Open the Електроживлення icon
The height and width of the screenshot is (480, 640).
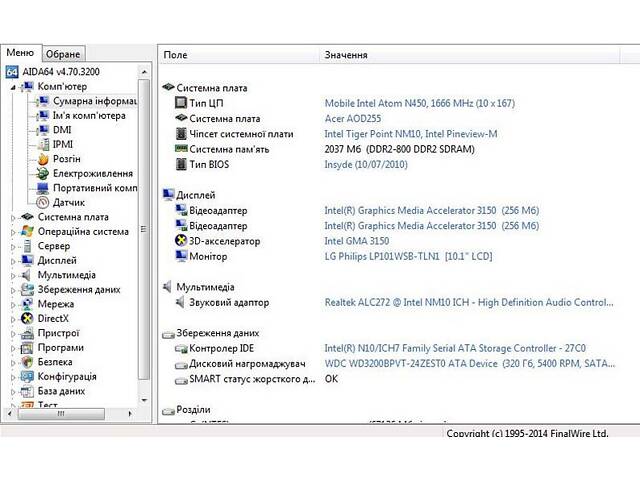coord(42,173)
